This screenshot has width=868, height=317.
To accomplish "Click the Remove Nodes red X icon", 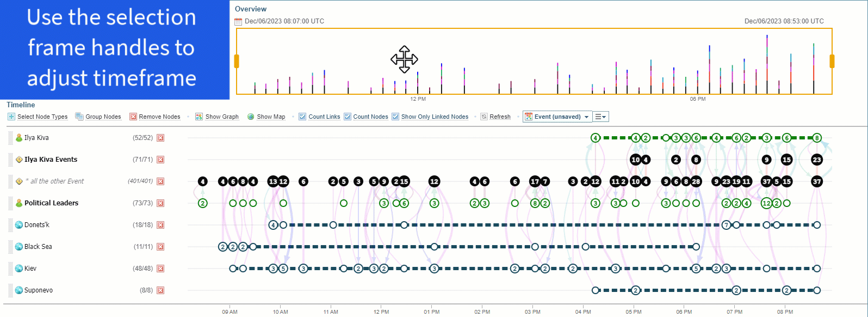I will click(x=133, y=117).
